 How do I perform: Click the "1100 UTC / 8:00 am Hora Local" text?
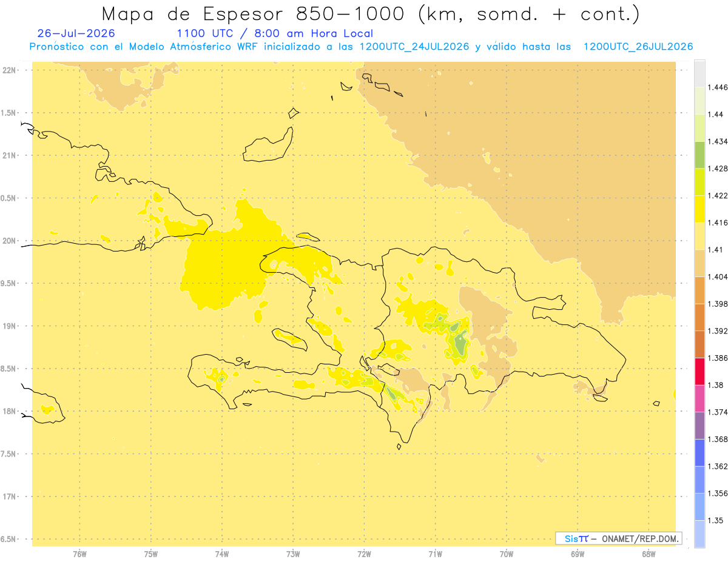pyautogui.click(x=275, y=33)
